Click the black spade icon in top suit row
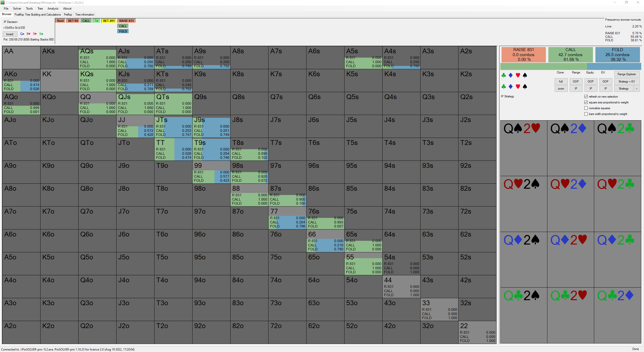This screenshot has height=352, width=644. pyautogui.click(x=525, y=75)
